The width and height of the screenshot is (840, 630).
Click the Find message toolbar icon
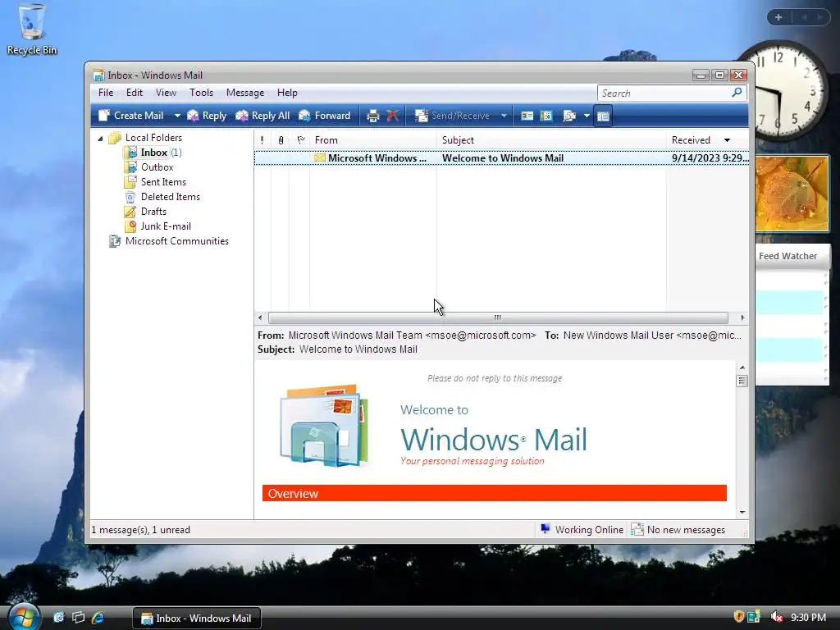pyautogui.click(x=569, y=116)
